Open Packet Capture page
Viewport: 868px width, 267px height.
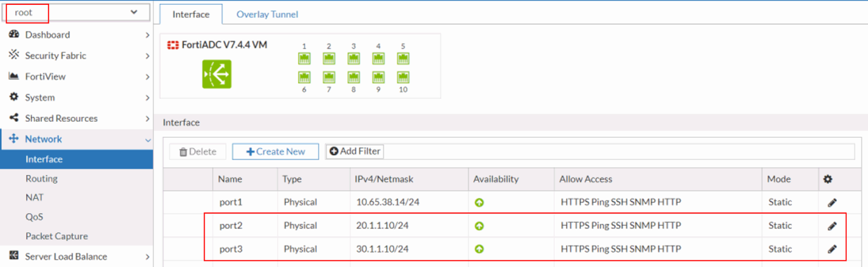pos(56,236)
